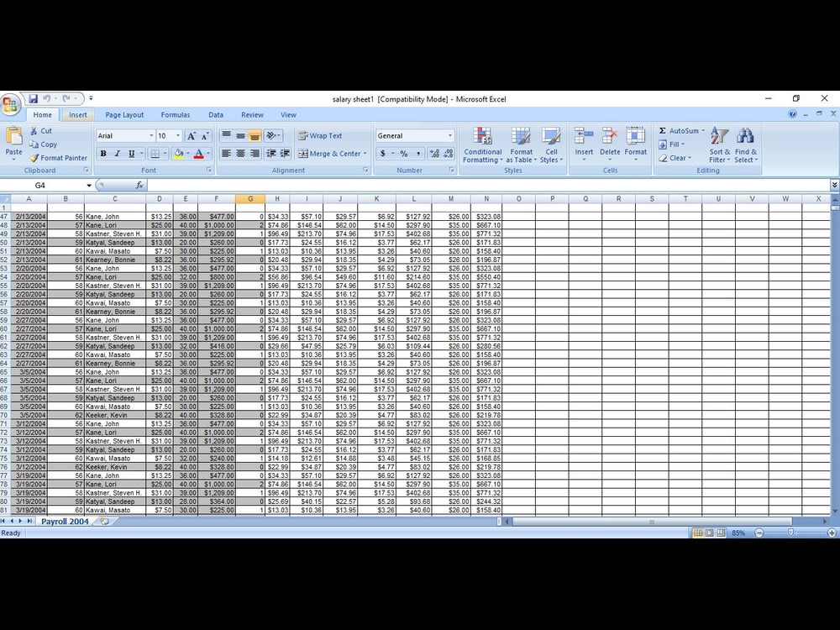
Task: Toggle Wrap Text on the selection
Action: (323, 135)
